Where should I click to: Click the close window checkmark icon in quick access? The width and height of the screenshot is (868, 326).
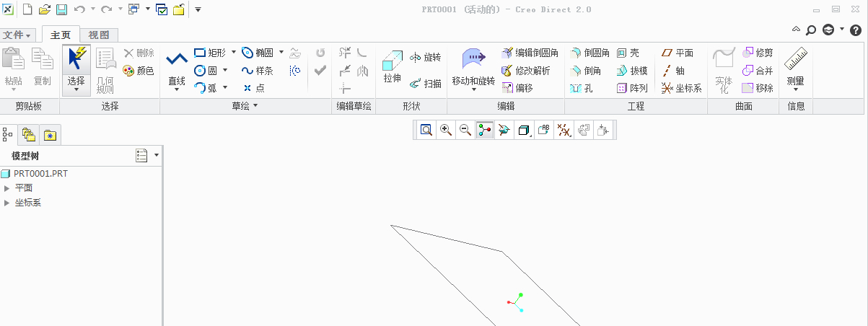pyautogui.click(x=162, y=9)
